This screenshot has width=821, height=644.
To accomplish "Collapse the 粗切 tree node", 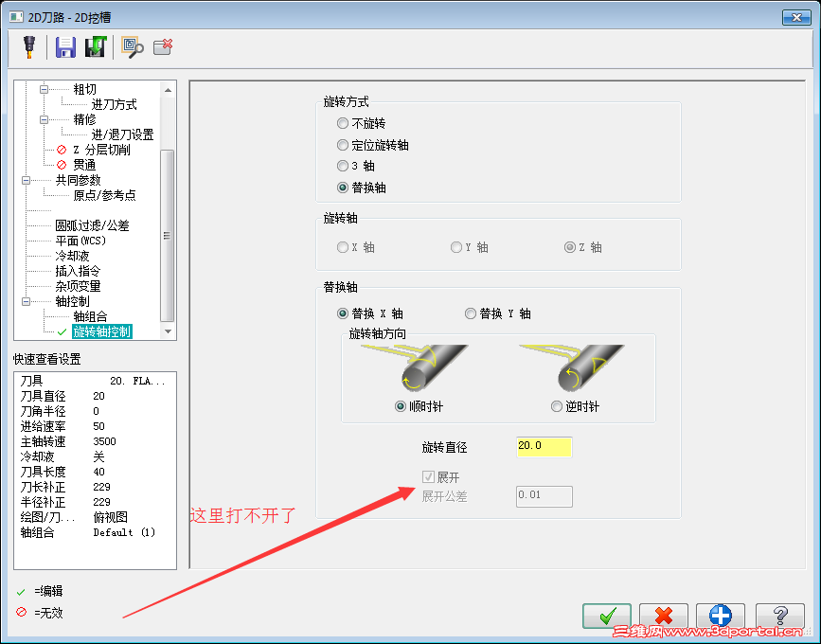I will click(44, 90).
